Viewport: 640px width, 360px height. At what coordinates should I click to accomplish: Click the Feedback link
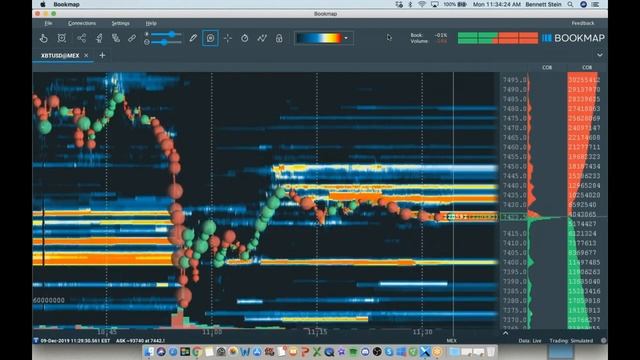pyautogui.click(x=583, y=23)
